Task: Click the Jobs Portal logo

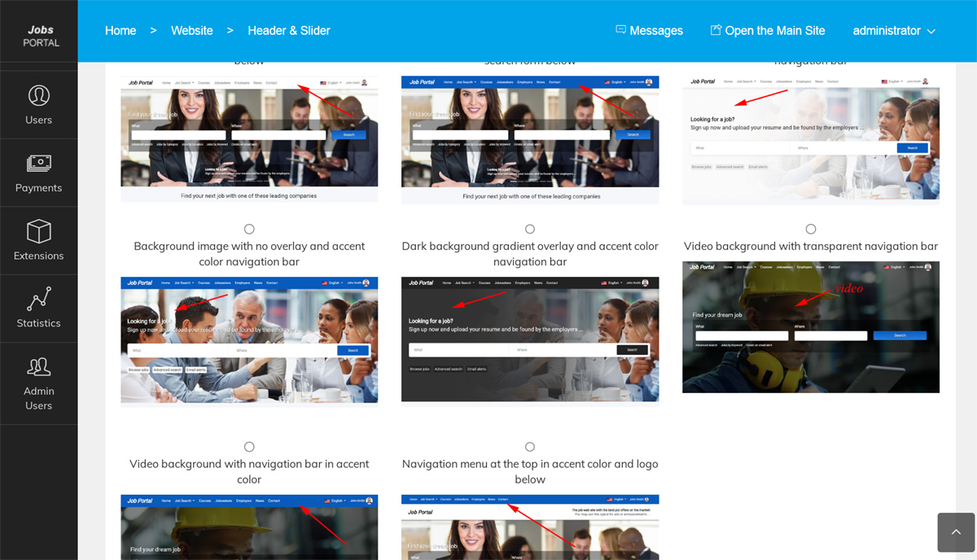Action: (x=39, y=36)
